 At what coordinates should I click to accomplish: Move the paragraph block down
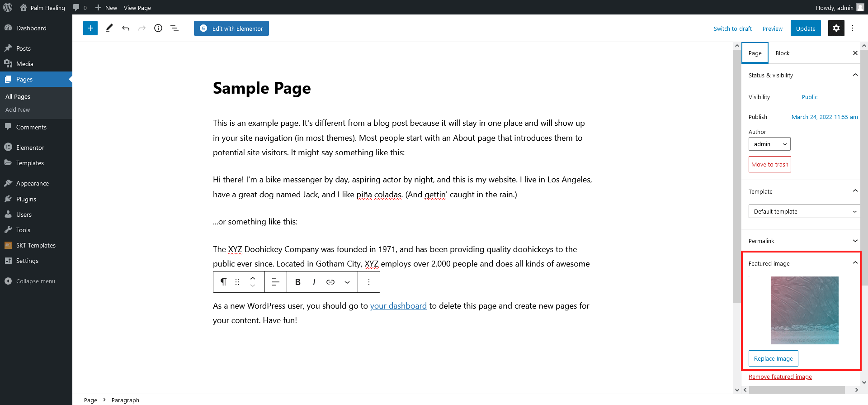coord(253,286)
